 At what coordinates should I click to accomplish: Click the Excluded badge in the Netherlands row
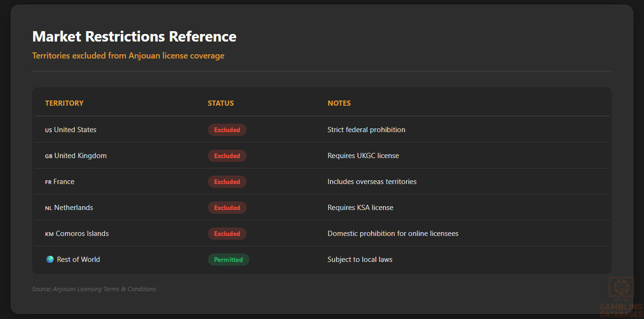click(x=227, y=208)
